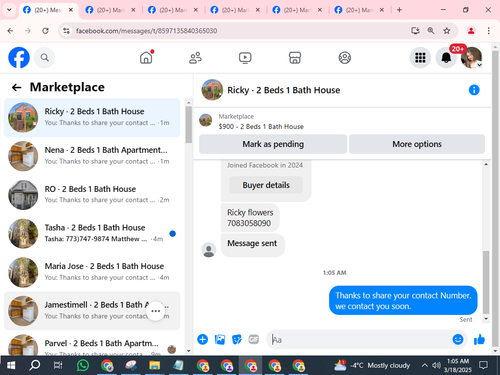Open emoji picker smiley icon
Viewport: 500px width, 375px height.
coord(458,339)
